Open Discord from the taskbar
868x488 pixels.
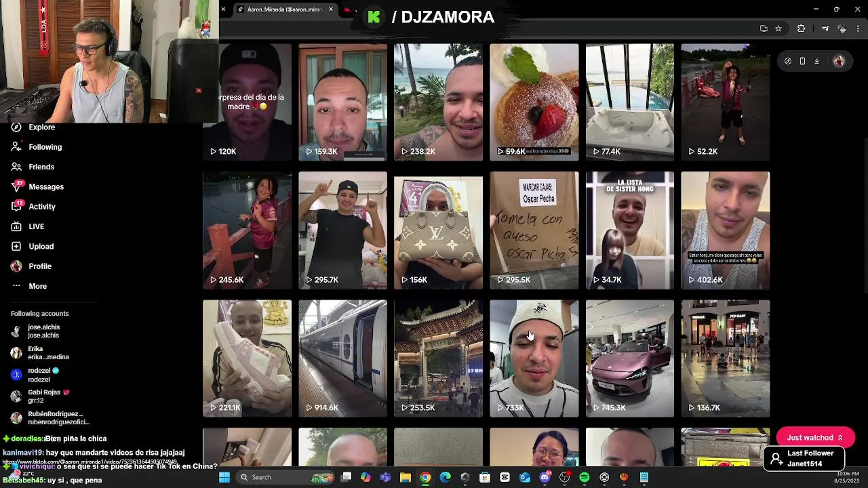tap(545, 477)
